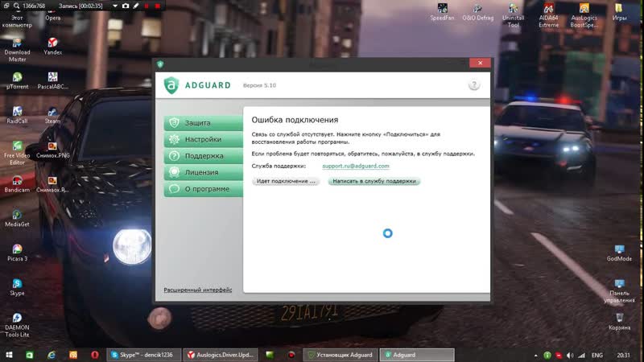Show hidden tray icons arrow
The height and width of the screenshot is (362, 644).
[x=535, y=356]
